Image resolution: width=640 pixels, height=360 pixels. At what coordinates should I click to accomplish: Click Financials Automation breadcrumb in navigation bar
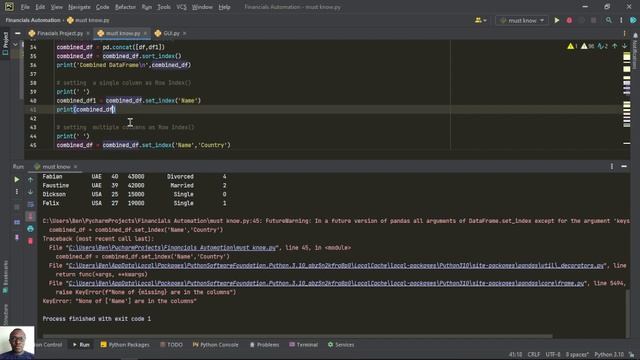tap(33, 20)
